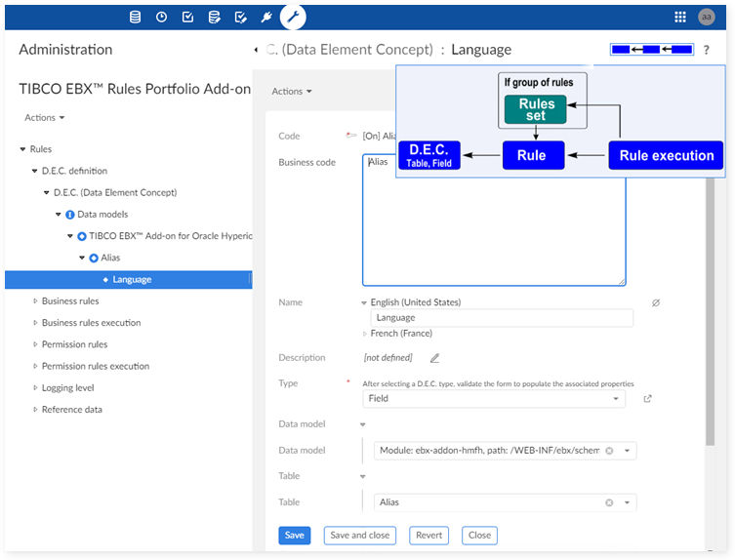Click 'TIBCO EBX Rules Portfolio Add-on' title
This screenshot has height=560, width=735.
(135, 89)
